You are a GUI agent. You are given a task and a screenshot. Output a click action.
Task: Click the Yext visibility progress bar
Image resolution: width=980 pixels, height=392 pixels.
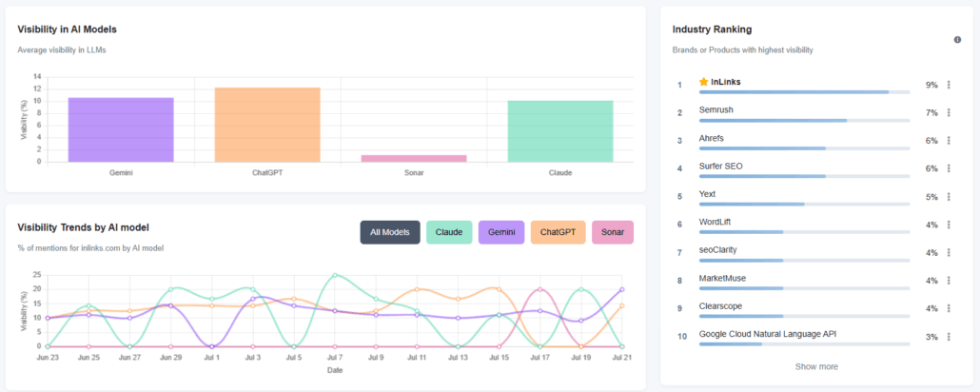tap(804, 204)
